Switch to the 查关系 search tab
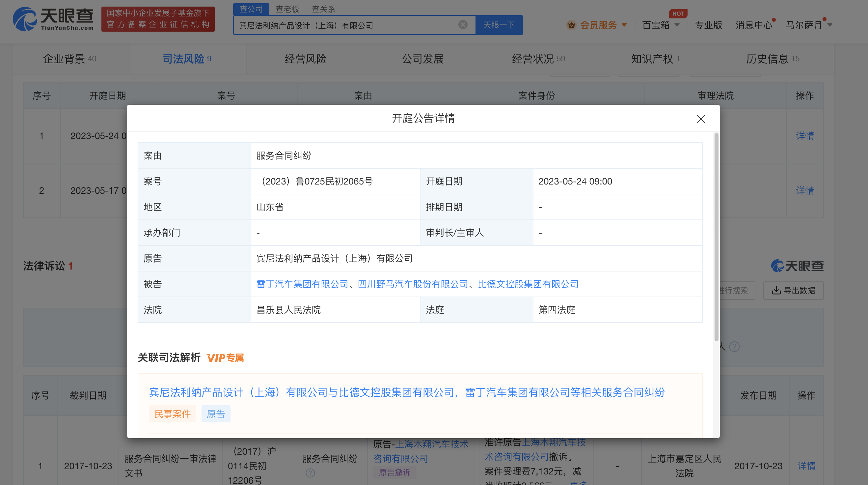The image size is (868, 485). (323, 9)
